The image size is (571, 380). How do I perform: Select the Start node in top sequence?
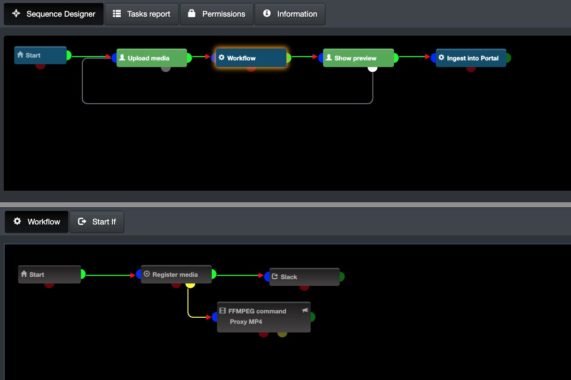coord(40,55)
